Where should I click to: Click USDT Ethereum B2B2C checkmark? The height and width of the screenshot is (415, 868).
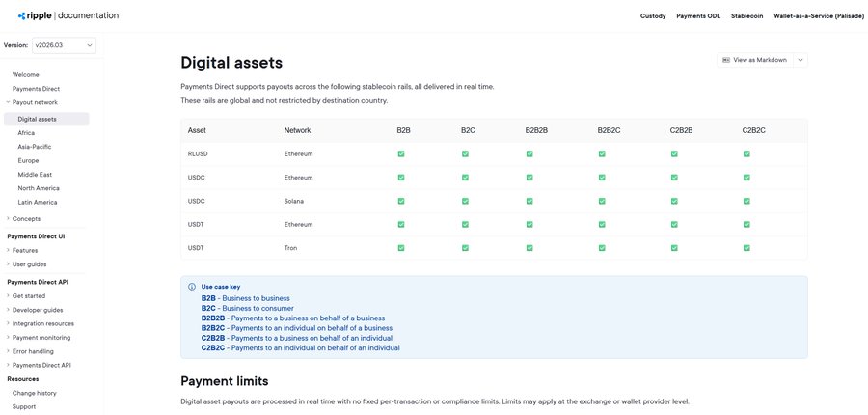click(602, 225)
